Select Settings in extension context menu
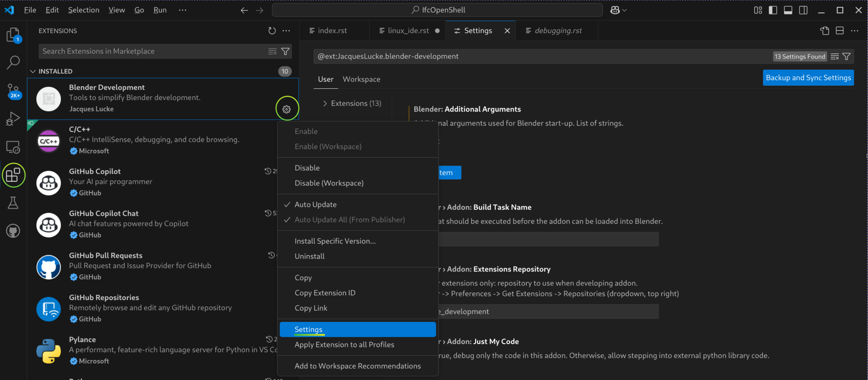The image size is (868, 380). pos(358,329)
